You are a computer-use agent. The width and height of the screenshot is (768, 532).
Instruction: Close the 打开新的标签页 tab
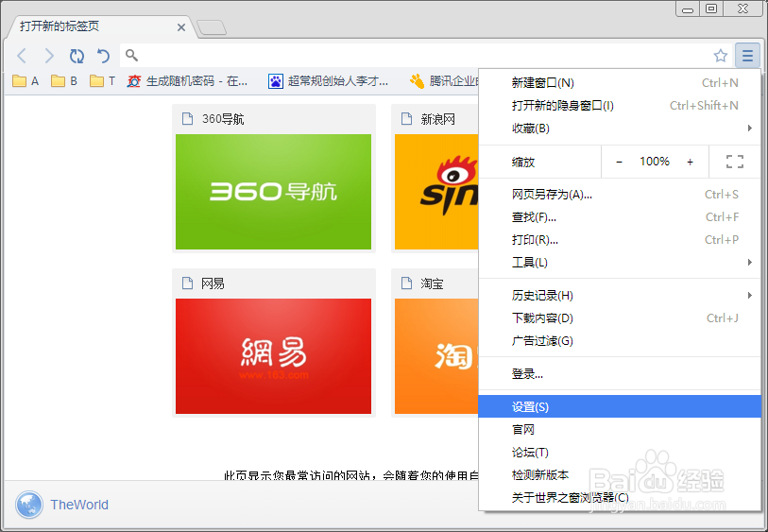click(x=181, y=27)
